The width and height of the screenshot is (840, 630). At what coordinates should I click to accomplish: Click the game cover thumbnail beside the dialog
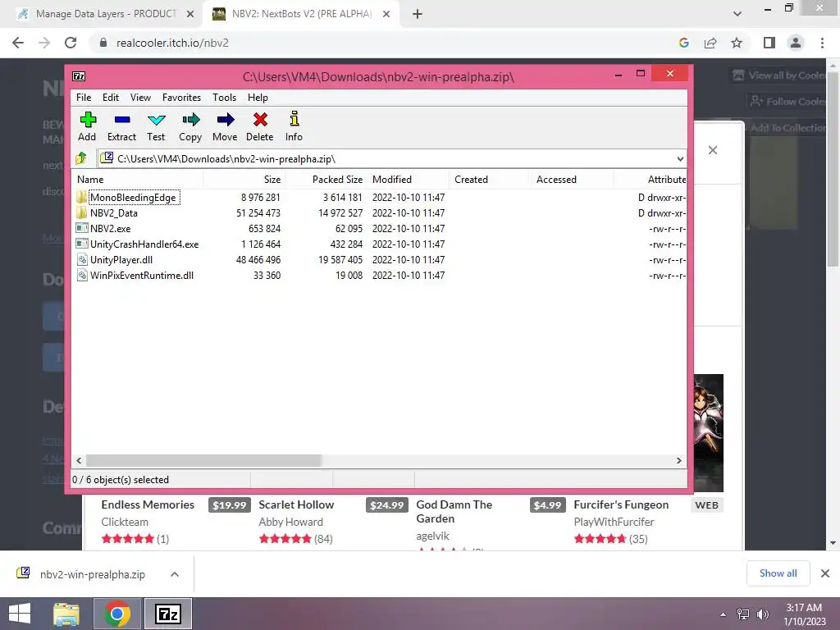tap(708, 433)
